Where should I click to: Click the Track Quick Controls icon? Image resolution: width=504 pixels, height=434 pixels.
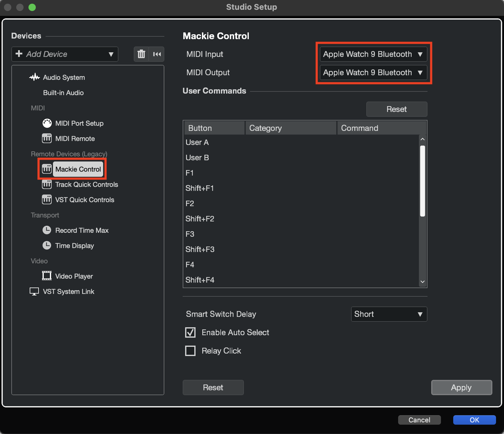47,184
